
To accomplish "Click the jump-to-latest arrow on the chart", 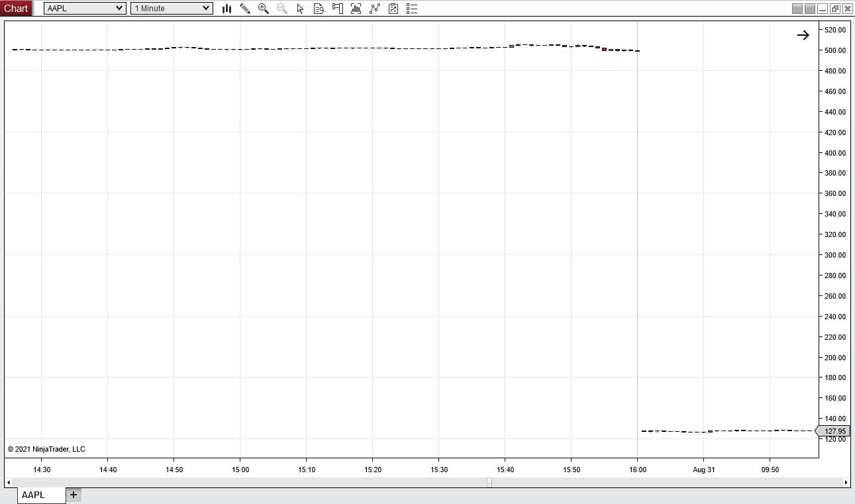I will [803, 35].
